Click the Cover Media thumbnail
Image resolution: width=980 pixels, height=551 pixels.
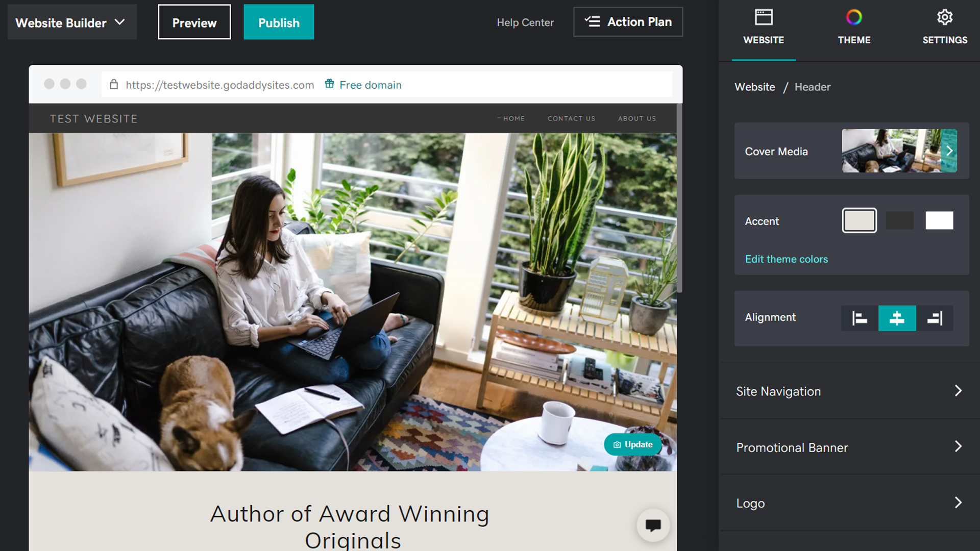pos(898,151)
